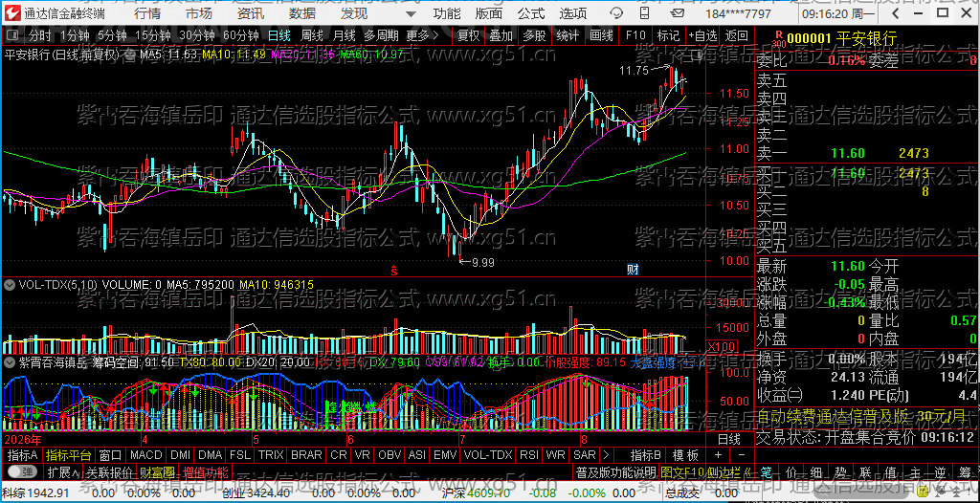This screenshot has height=503, width=980.
Task: Click the plus zoom button in indicator bar
Action: tap(718, 455)
